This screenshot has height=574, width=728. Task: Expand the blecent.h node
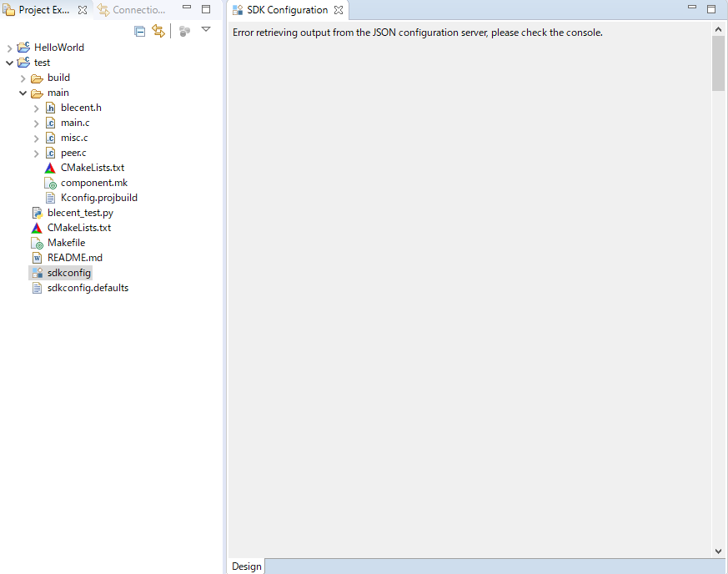(36, 108)
